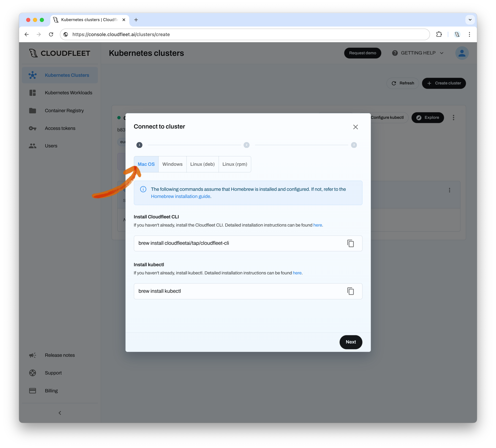Screen dimensions: 496x448
Task: Open Kubernetes Workloads in sidebar
Action: pos(60,93)
